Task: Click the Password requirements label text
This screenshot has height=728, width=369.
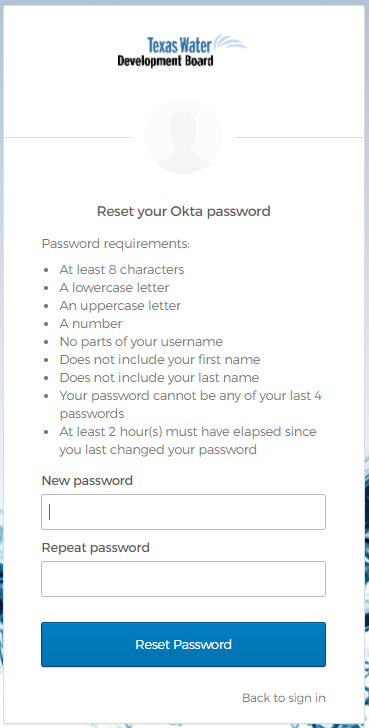Action: [116, 244]
